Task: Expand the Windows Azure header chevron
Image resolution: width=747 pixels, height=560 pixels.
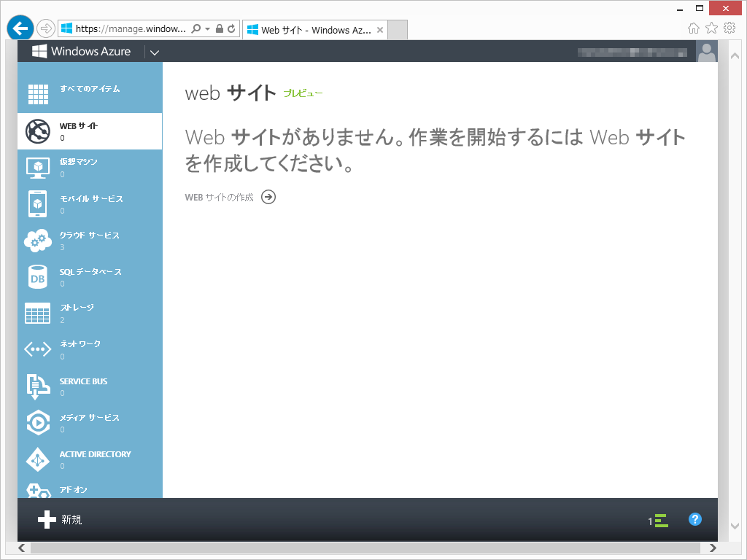Action: click(x=155, y=52)
